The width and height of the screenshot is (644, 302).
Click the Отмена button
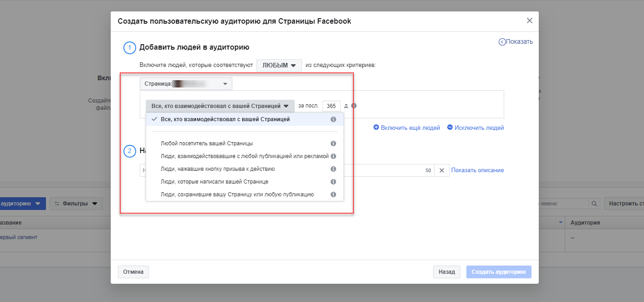point(133,272)
